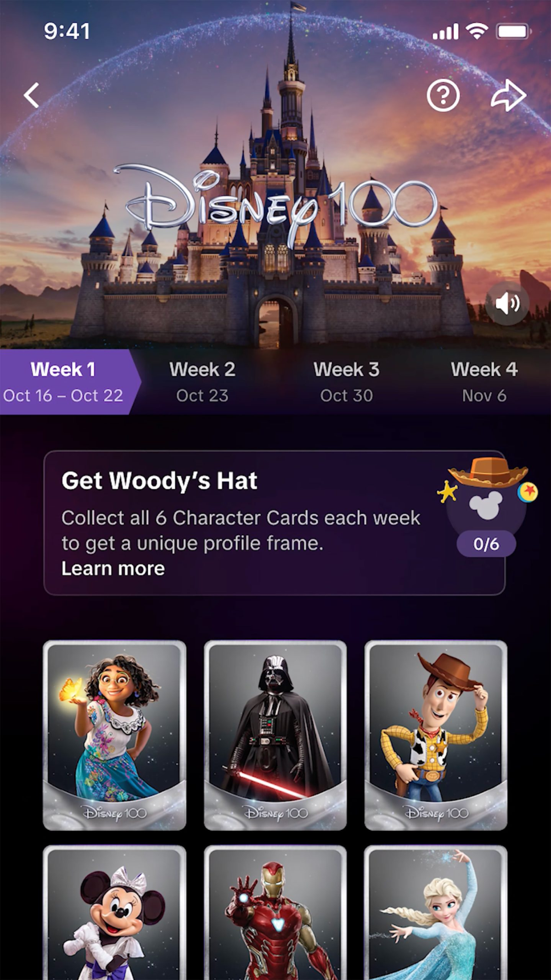This screenshot has width=551, height=980.
Task: Tap the Get Woody's Hat banner title
Action: click(x=159, y=481)
